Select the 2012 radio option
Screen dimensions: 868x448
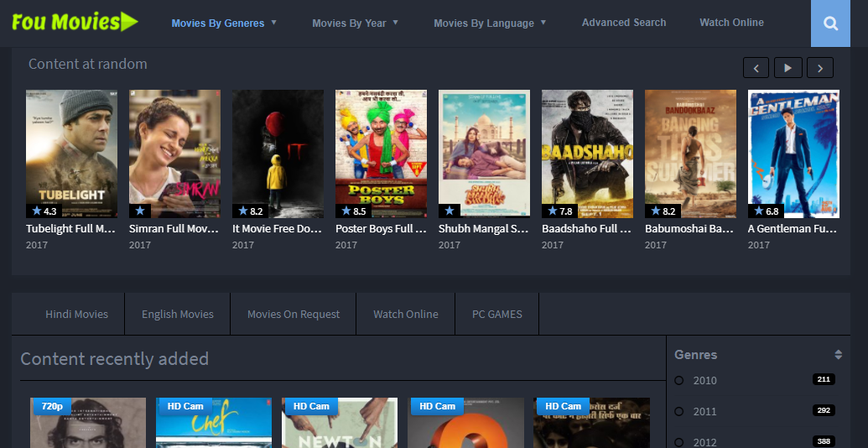click(x=679, y=442)
